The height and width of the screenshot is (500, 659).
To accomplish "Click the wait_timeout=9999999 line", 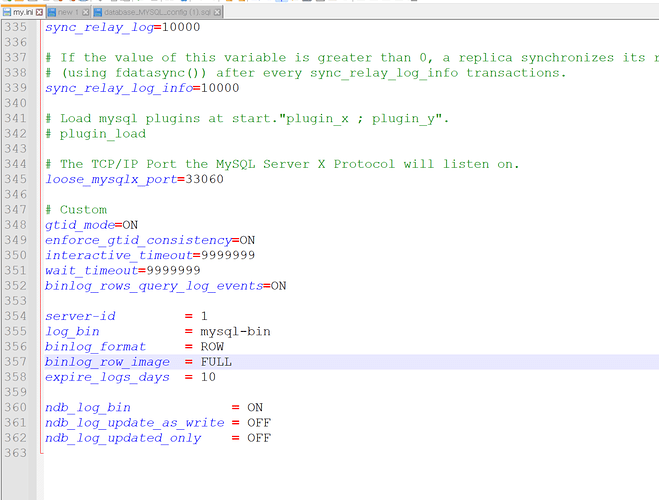I will 123,270.
